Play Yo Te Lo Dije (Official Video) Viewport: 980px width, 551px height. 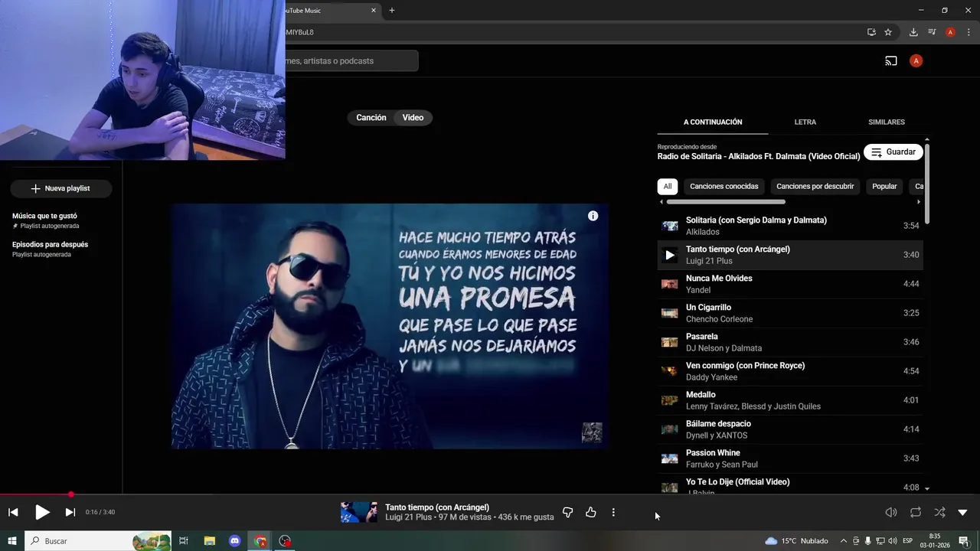pos(790,486)
